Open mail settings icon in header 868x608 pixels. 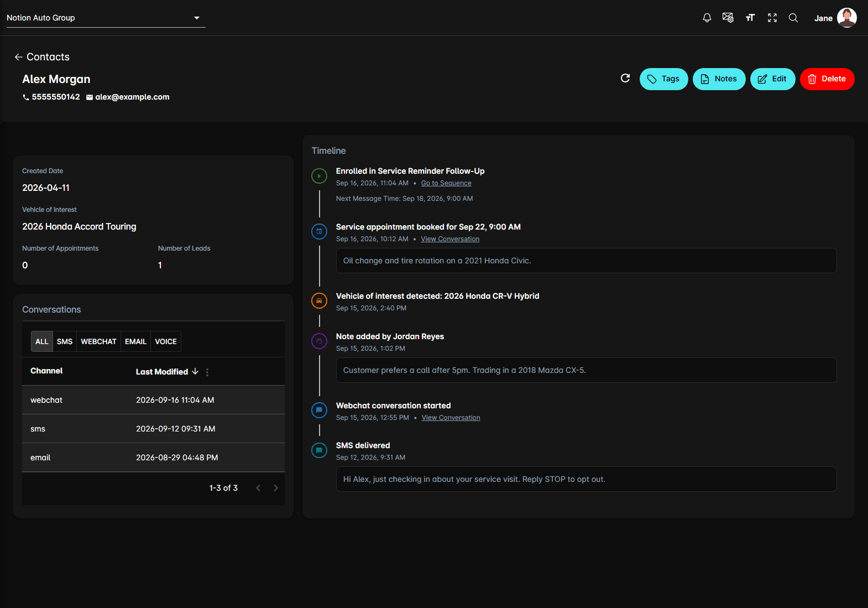click(728, 18)
